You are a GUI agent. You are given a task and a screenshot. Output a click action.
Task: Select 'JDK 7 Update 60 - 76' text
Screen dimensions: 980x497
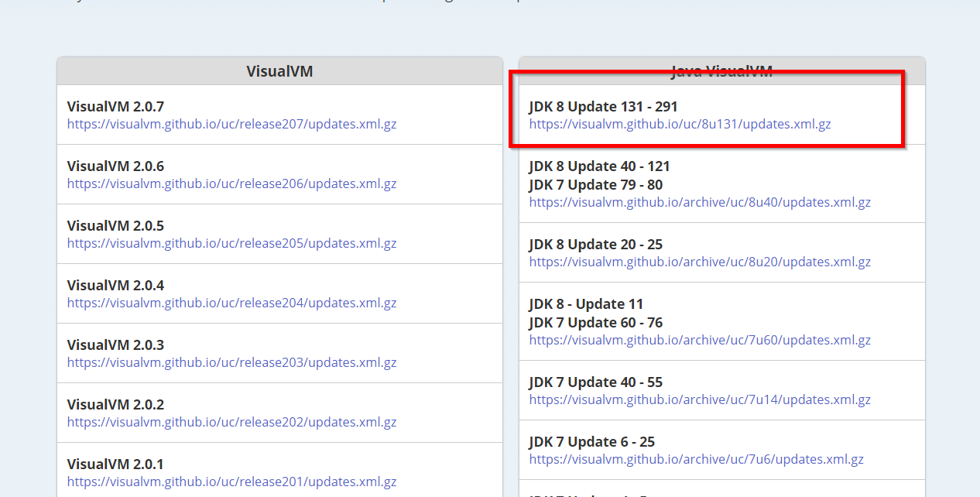(596, 322)
